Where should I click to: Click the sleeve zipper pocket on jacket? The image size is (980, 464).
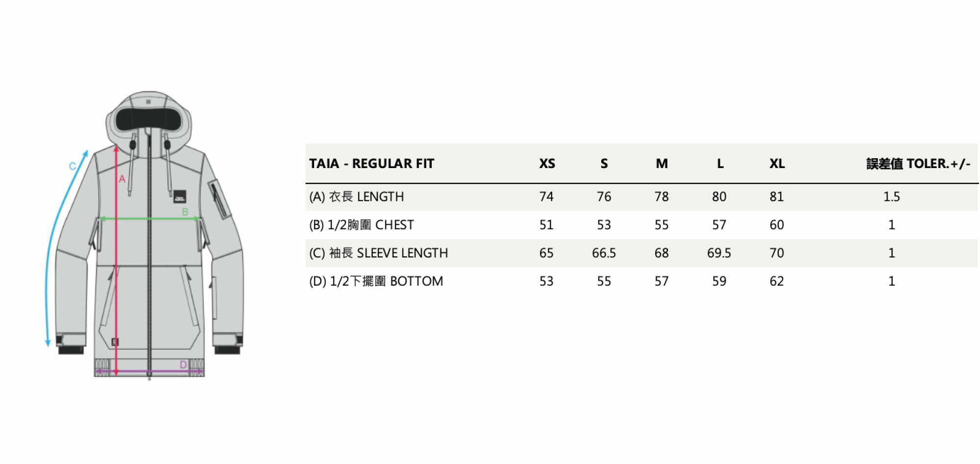[219, 199]
